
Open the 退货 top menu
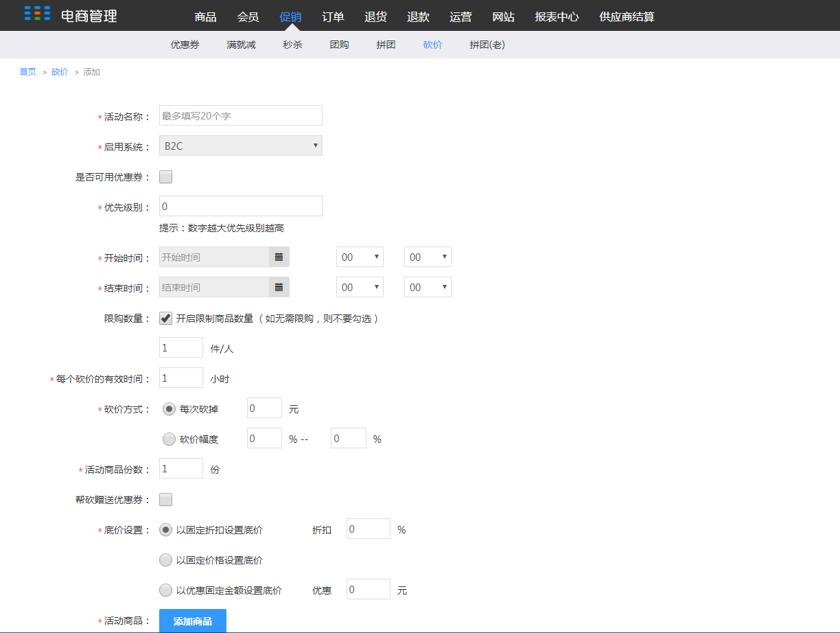(375, 16)
